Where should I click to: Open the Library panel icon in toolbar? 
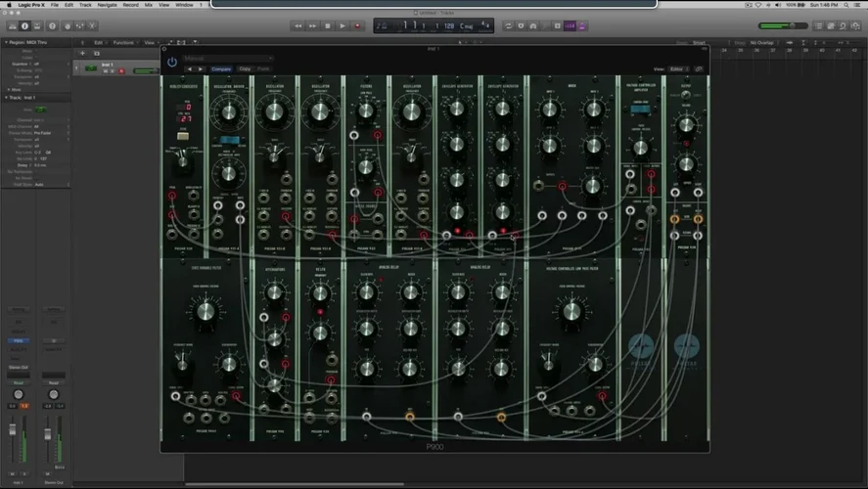point(12,26)
